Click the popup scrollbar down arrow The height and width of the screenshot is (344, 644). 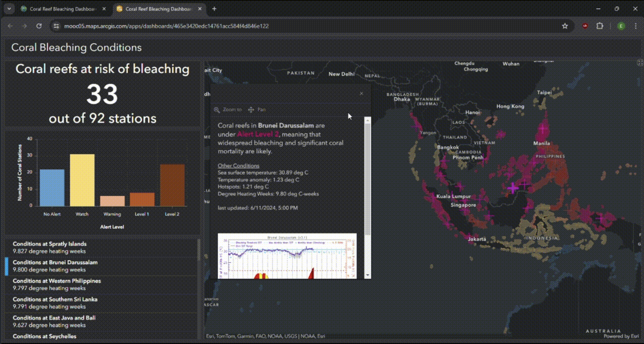(368, 275)
